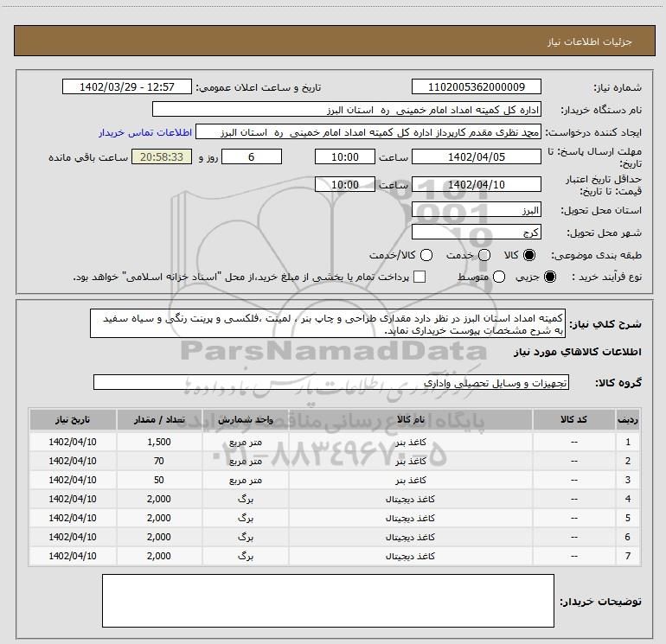666x644 pixels.
Task: Click کاغذ بنر in row 2
Action: click(410, 461)
